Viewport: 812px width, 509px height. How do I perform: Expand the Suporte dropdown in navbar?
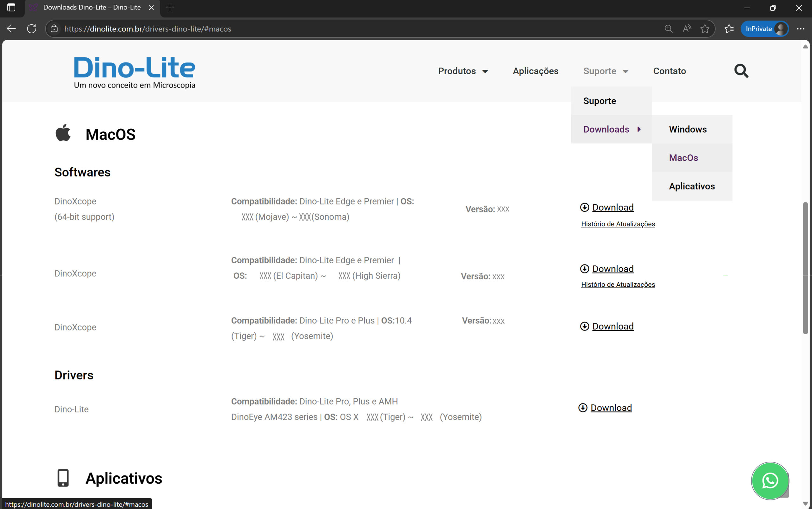coord(606,71)
